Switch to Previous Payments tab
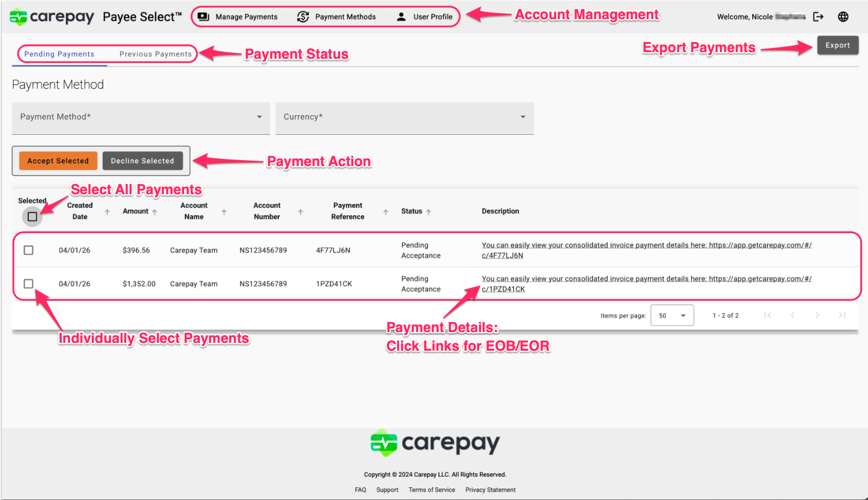 [x=155, y=54]
